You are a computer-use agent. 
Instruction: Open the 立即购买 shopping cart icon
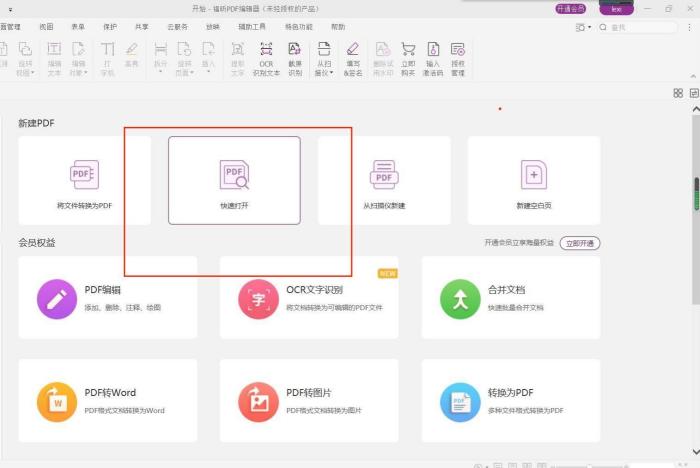408,58
